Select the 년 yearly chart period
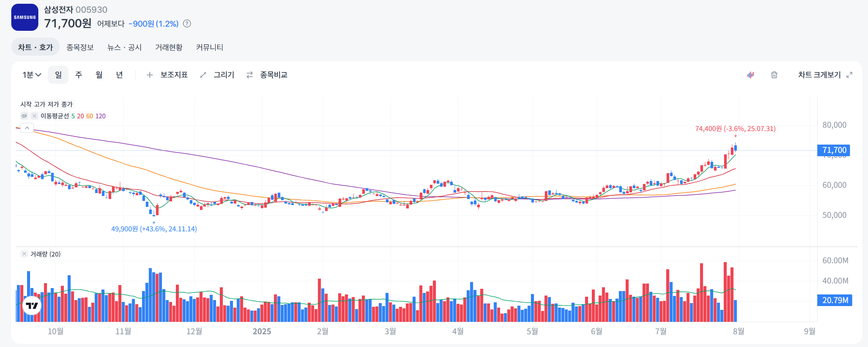Image resolution: width=868 pixels, height=347 pixels. click(x=119, y=75)
